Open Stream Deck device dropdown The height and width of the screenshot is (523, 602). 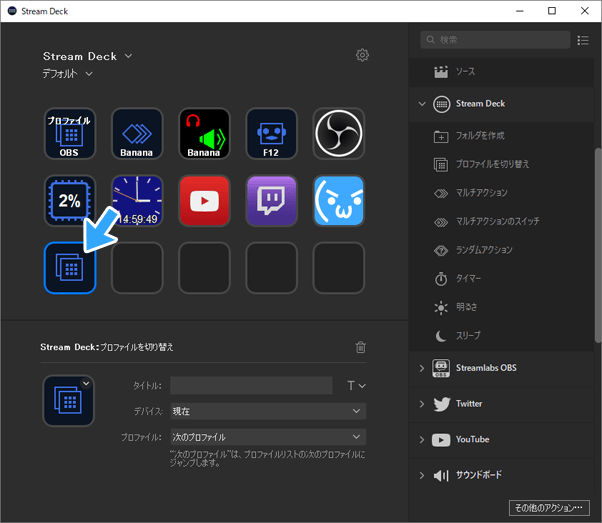click(88, 56)
